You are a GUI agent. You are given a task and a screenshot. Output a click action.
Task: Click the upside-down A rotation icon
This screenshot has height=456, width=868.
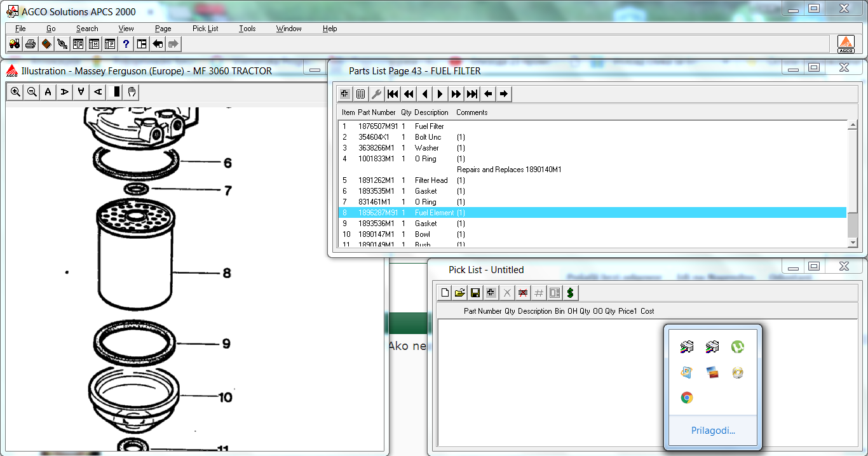[81, 92]
